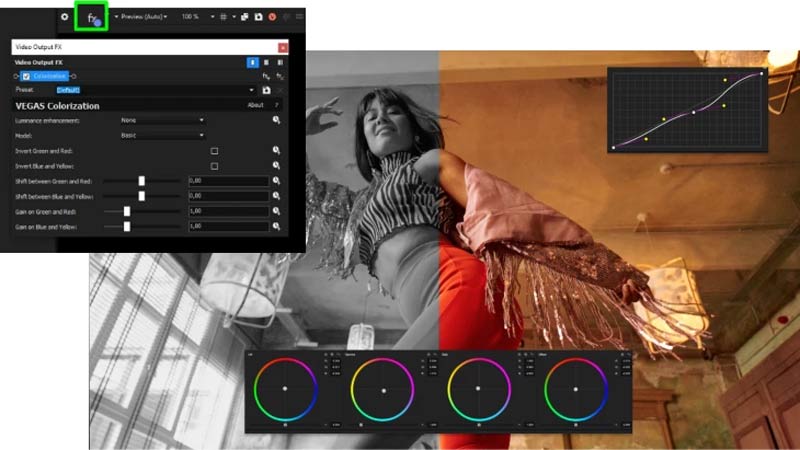800x450 pixels.
Task: Click the help question mark next to About
Action: coord(277,105)
